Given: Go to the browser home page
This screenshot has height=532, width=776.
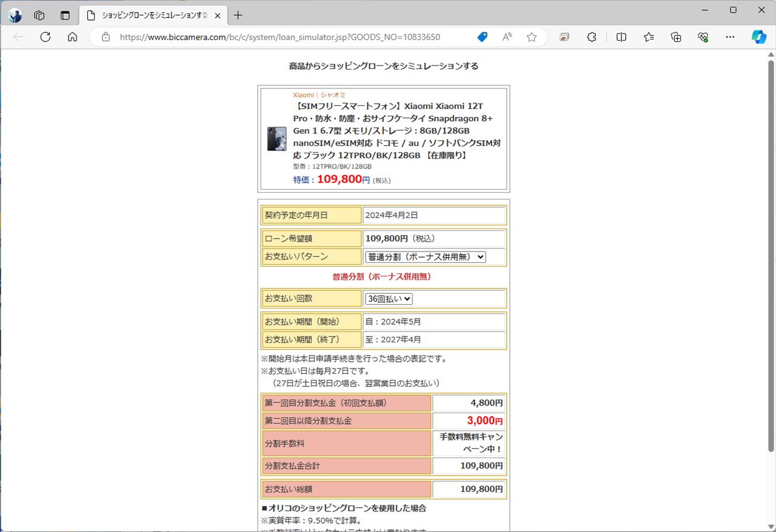Looking at the screenshot, I should point(72,37).
